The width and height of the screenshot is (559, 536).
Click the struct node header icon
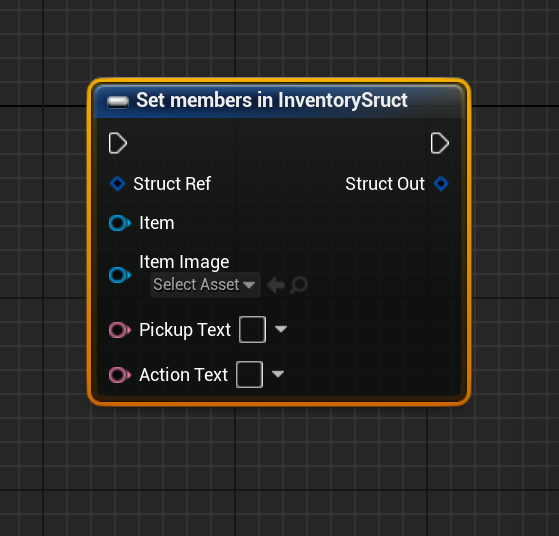click(x=118, y=102)
